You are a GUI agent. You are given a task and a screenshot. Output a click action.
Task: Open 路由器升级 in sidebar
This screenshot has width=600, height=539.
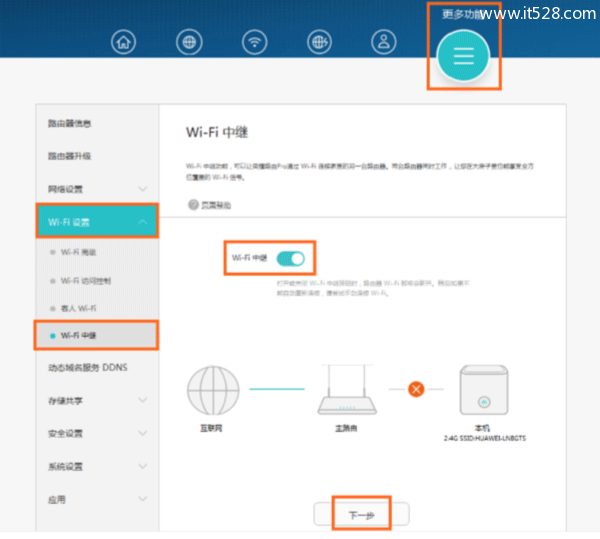pyautogui.click(x=69, y=156)
